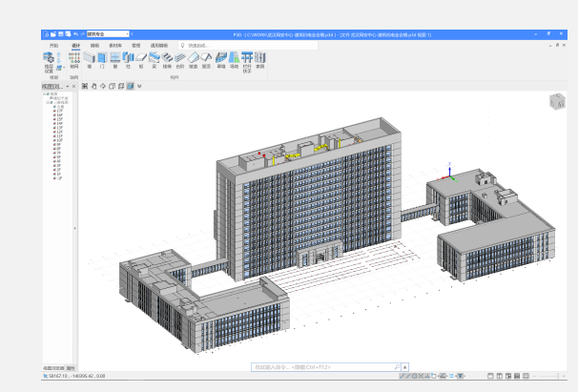578x392 pixels.
Task: Click the up-arrow floor icon in ribbon
Action: (x=59, y=54)
